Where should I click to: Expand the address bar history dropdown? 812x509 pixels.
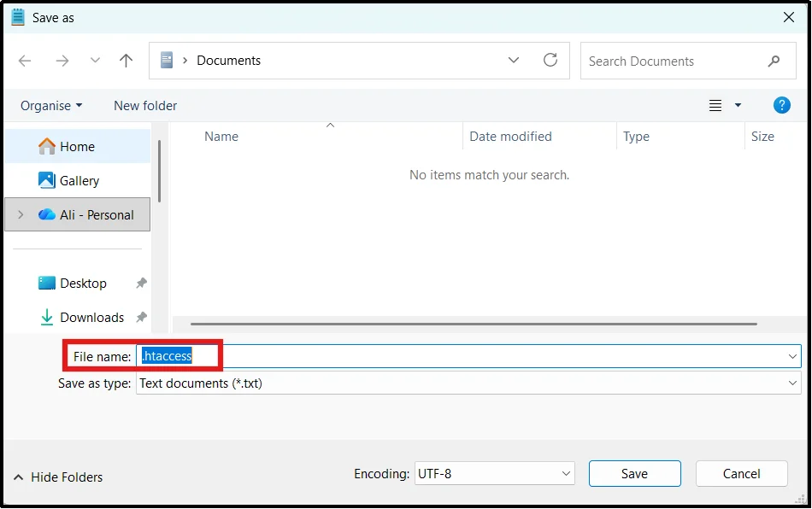513,60
